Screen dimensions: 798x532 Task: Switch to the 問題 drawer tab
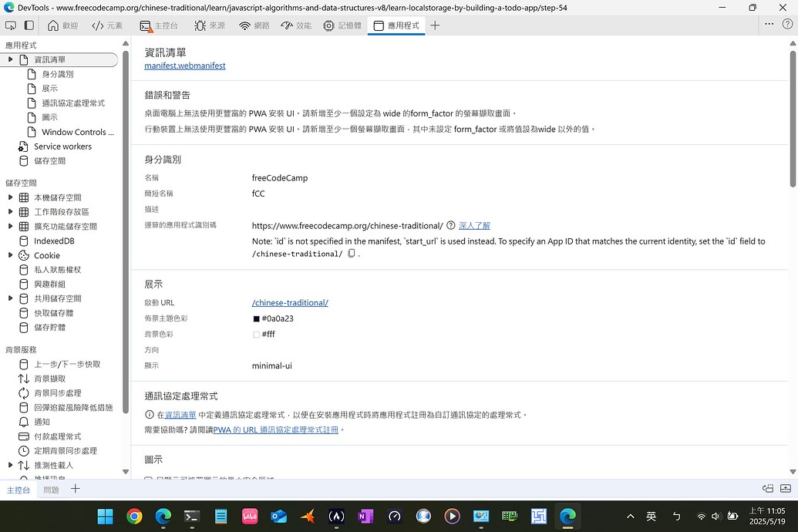(51, 489)
